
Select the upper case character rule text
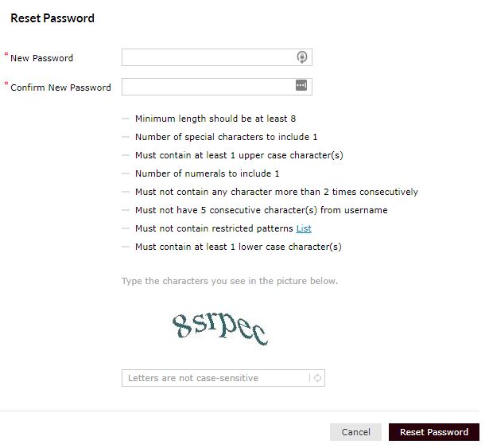point(239,155)
